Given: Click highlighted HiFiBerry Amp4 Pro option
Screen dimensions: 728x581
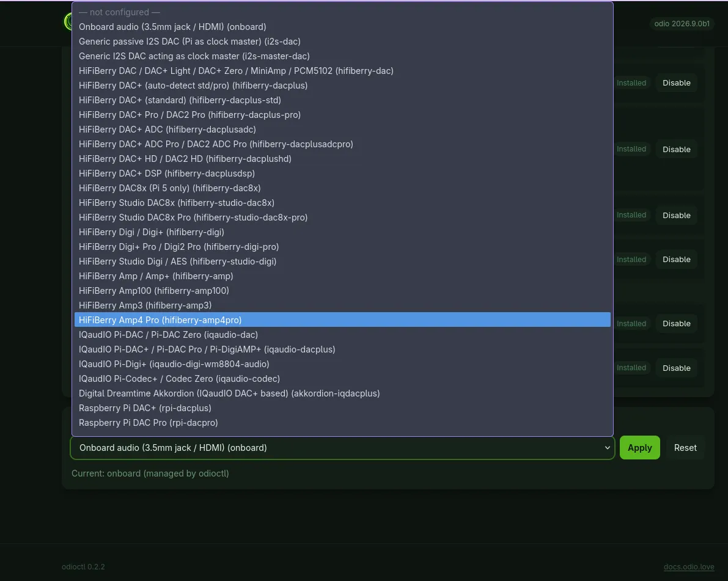Looking at the screenshot, I should pyautogui.click(x=342, y=320).
